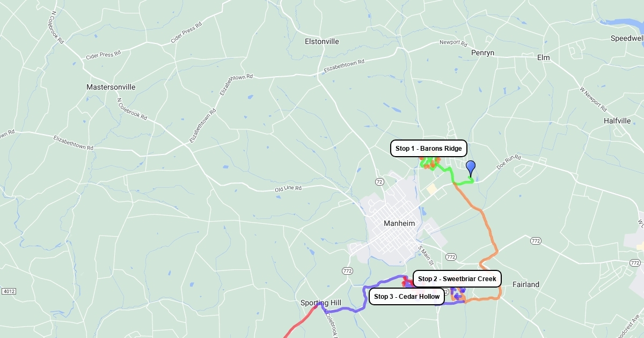Click the Halfville place label

617,121
